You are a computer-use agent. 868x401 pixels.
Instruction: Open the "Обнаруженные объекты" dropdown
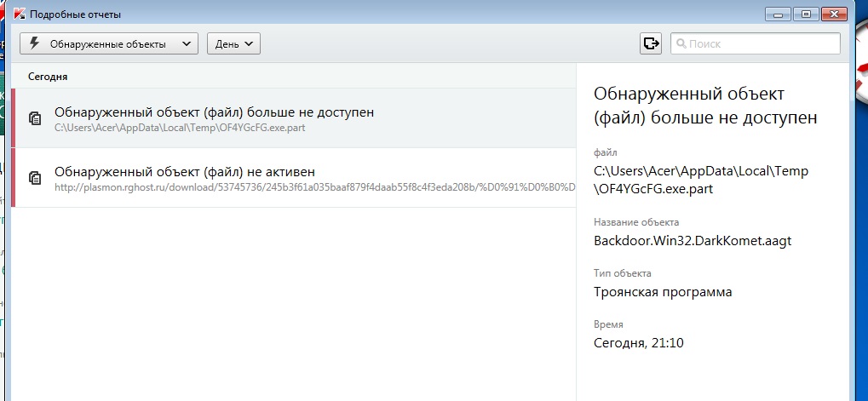click(x=108, y=43)
